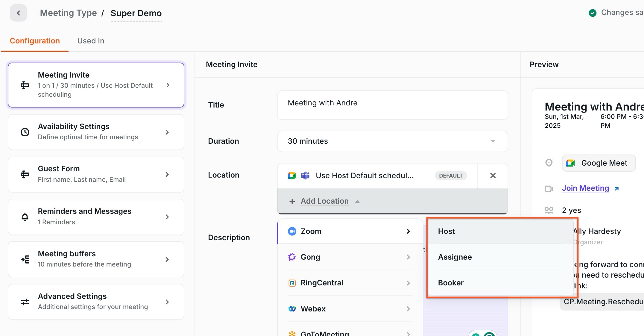Image resolution: width=644 pixels, height=336 pixels.
Task: Click the Meeting buffers icon
Action: [25, 259]
